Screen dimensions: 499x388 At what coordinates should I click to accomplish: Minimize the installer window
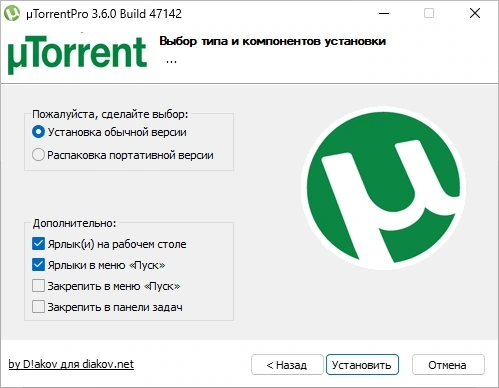(384, 14)
